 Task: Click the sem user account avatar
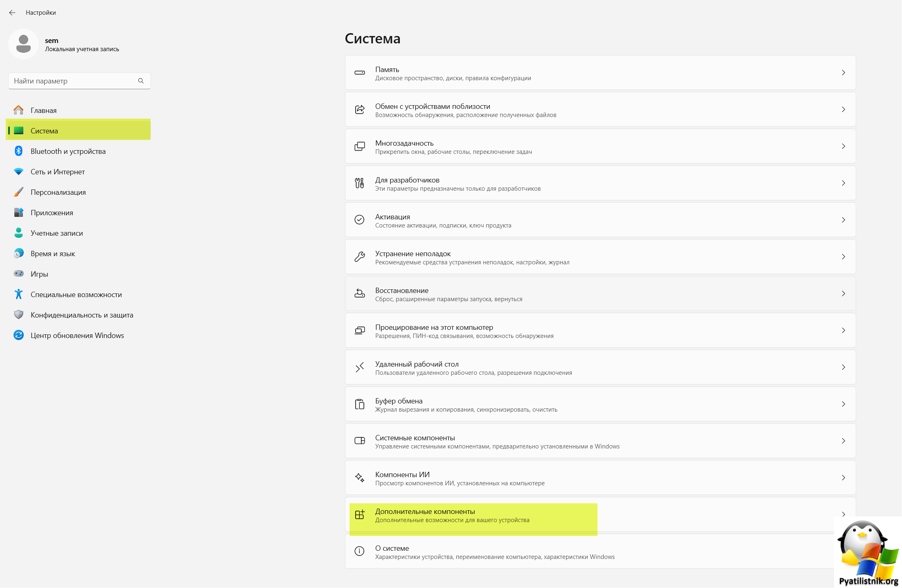point(23,44)
